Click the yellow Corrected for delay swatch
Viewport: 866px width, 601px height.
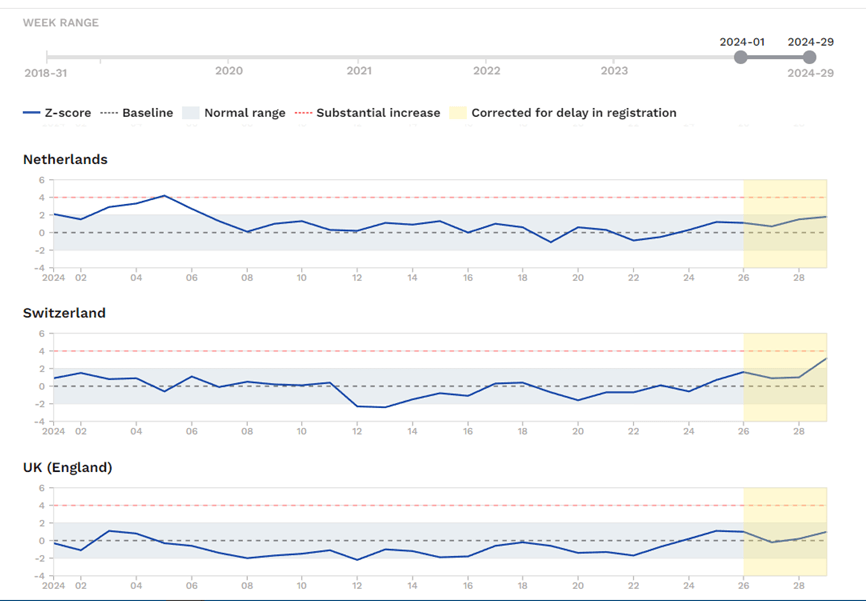tap(457, 113)
